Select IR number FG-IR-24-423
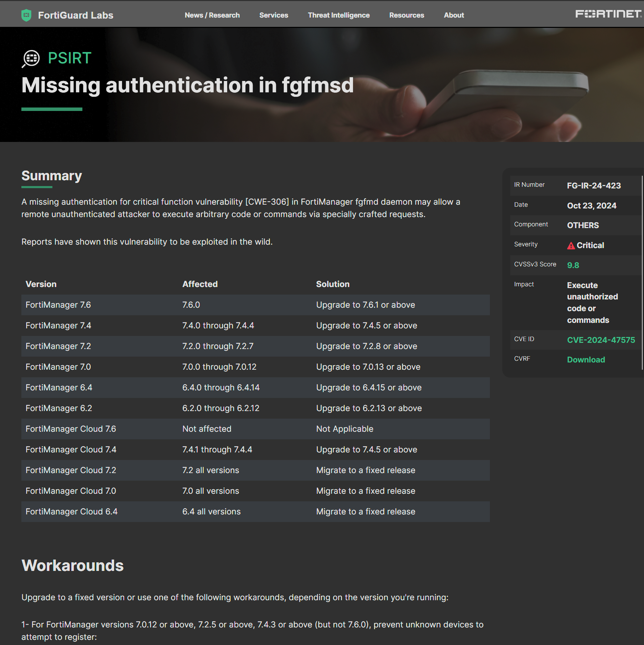This screenshot has height=645, width=644. 594,185
